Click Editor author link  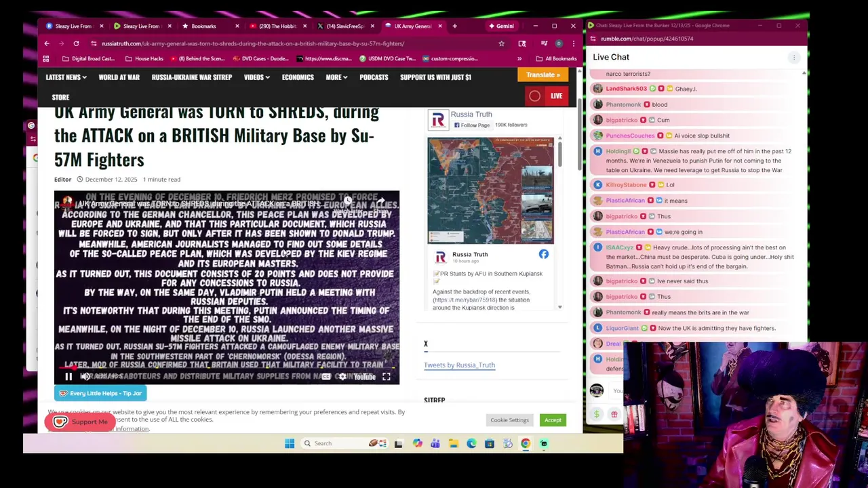click(62, 180)
